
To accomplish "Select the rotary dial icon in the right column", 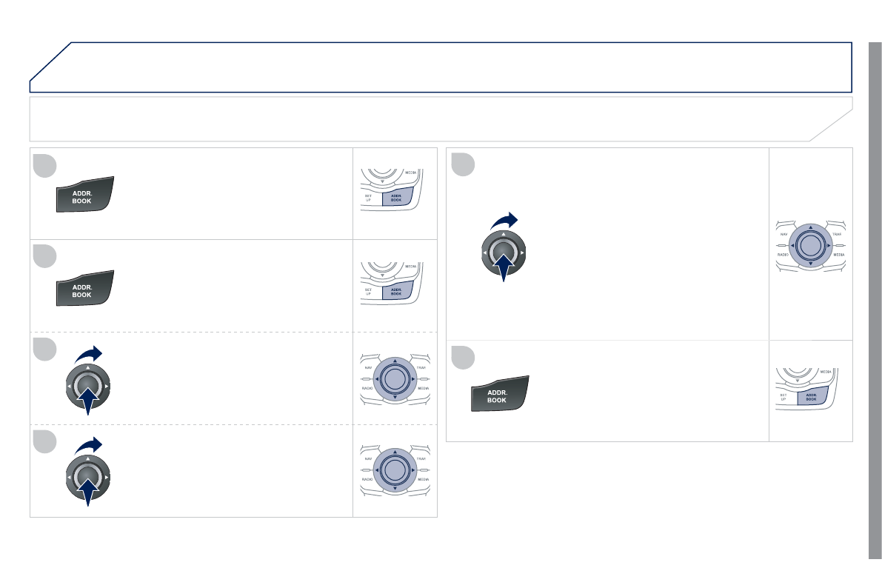I will coord(502,253).
